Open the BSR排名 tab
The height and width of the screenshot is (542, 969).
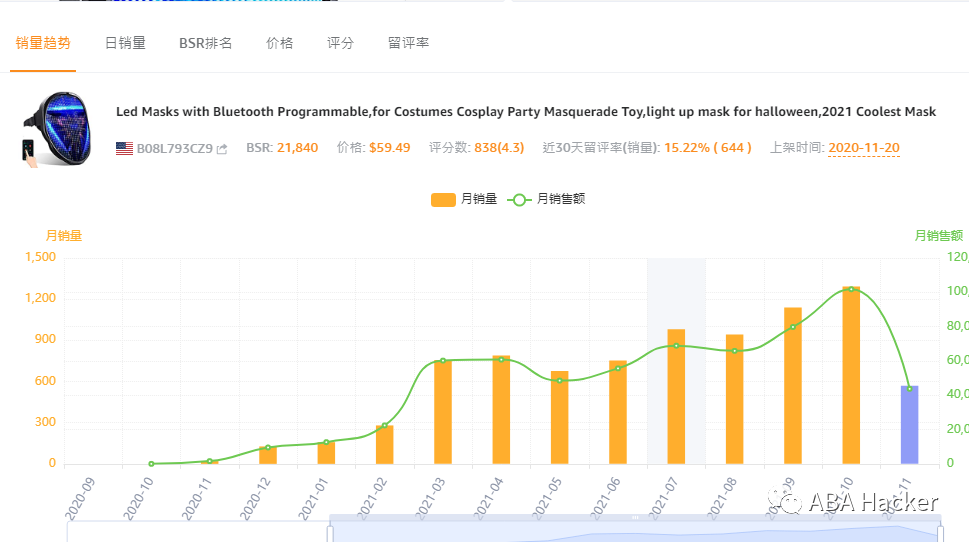point(205,43)
